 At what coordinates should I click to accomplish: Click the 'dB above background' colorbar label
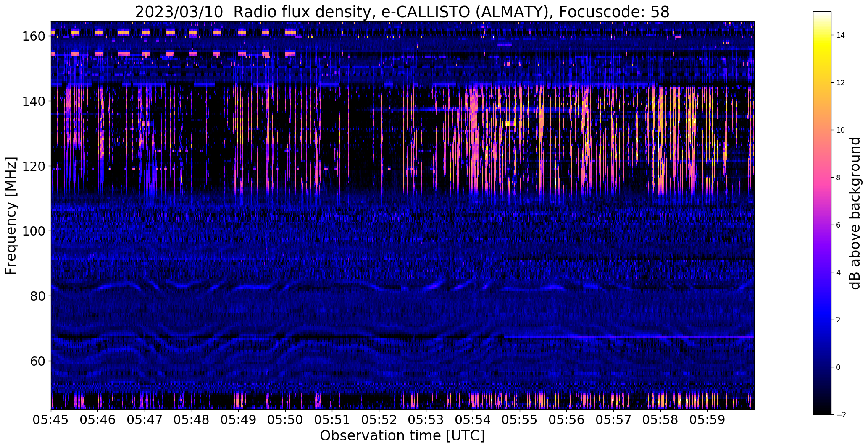coord(855,213)
